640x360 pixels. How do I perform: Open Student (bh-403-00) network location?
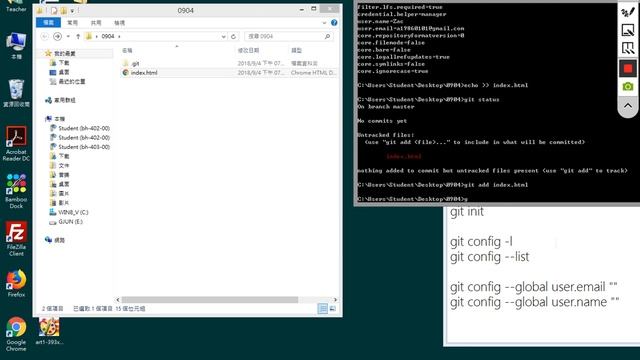click(84, 147)
